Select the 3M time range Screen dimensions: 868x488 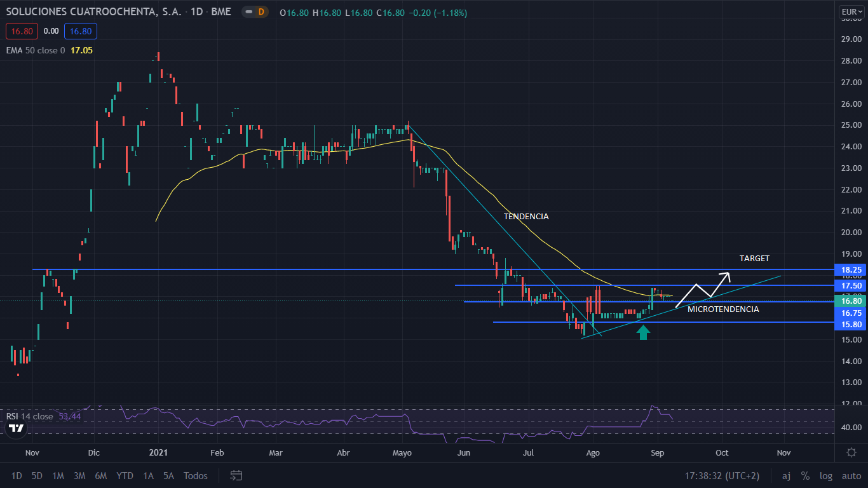click(x=79, y=476)
